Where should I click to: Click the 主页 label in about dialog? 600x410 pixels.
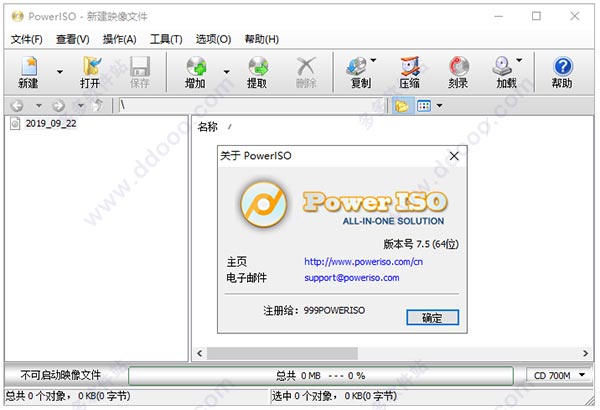point(236,262)
